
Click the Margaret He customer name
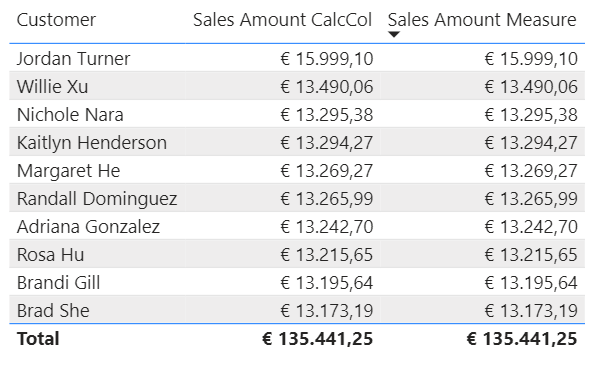[68, 171]
